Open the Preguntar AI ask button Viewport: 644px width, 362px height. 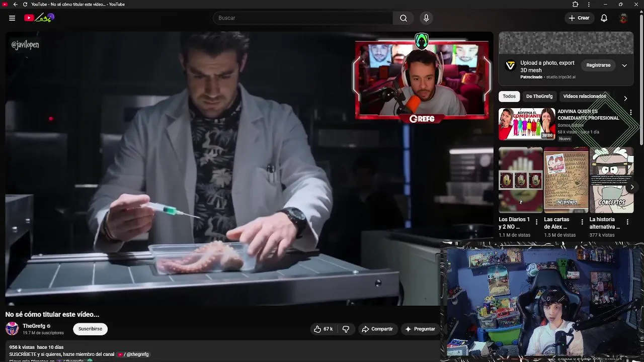click(420, 329)
